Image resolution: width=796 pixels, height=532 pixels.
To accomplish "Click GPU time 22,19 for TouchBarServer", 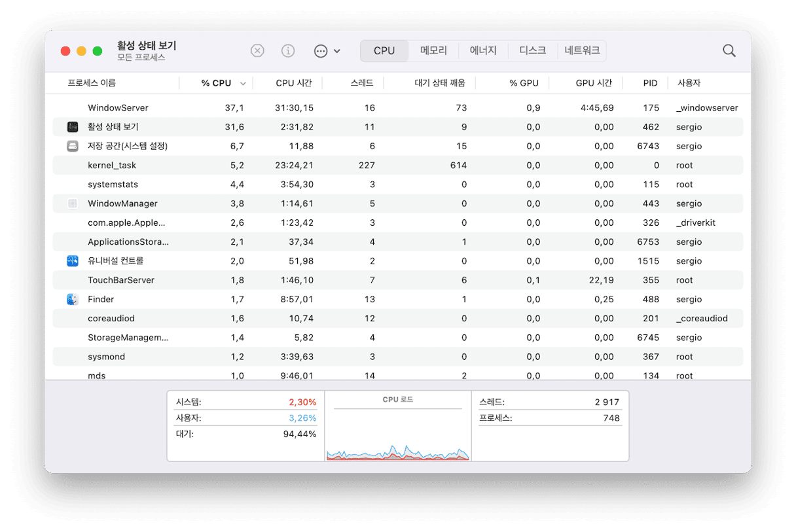I will point(602,280).
